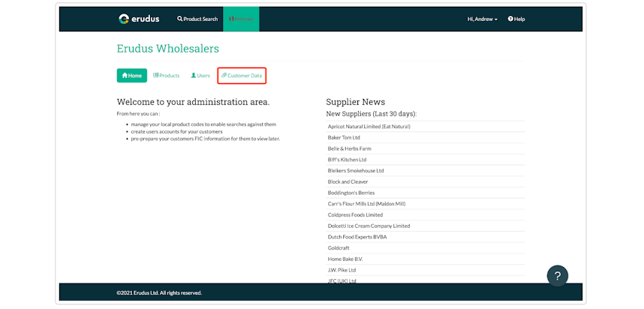Open the Customer Data tab
Viewport: 644px width, 309px height.
pyautogui.click(x=242, y=76)
